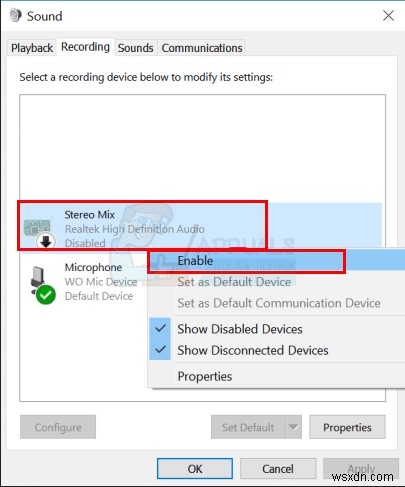Go to the Communications tab
Screen dimensions: 405x487
pos(202,48)
